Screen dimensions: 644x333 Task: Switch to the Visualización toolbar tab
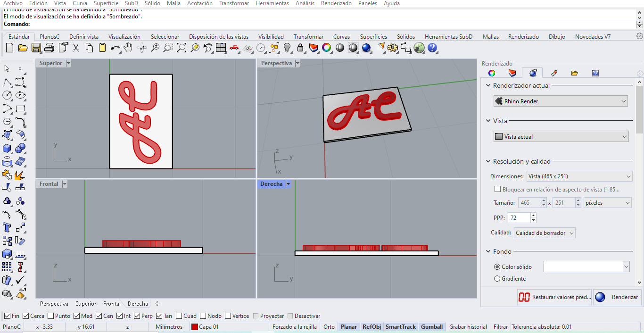click(124, 37)
